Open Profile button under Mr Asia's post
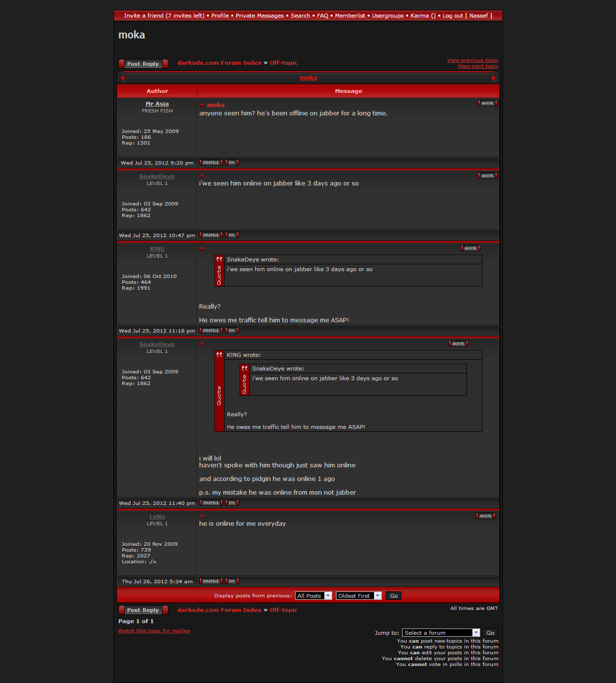Screen dimensions: 616x683 pyautogui.click(x=211, y=163)
